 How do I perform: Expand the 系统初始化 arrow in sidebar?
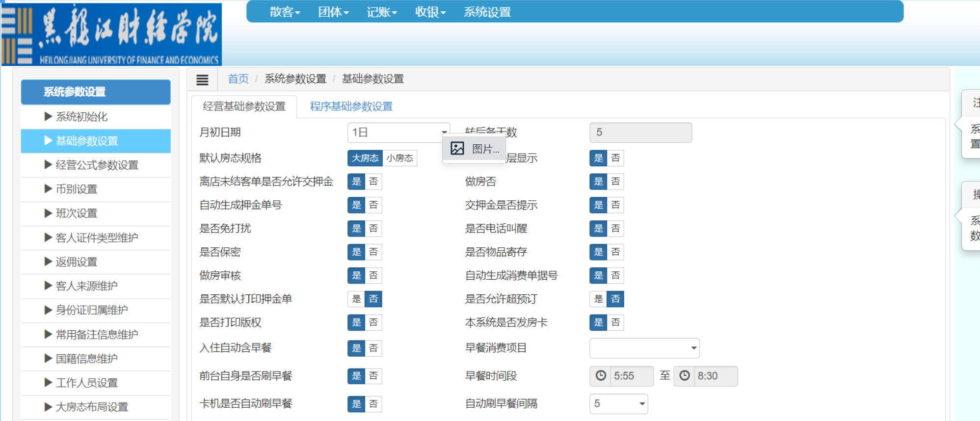click(48, 116)
